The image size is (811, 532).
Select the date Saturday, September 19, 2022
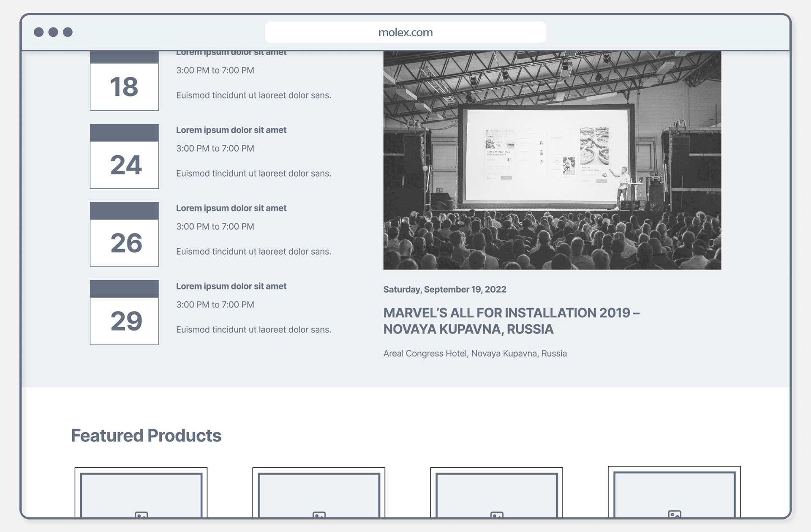click(445, 290)
